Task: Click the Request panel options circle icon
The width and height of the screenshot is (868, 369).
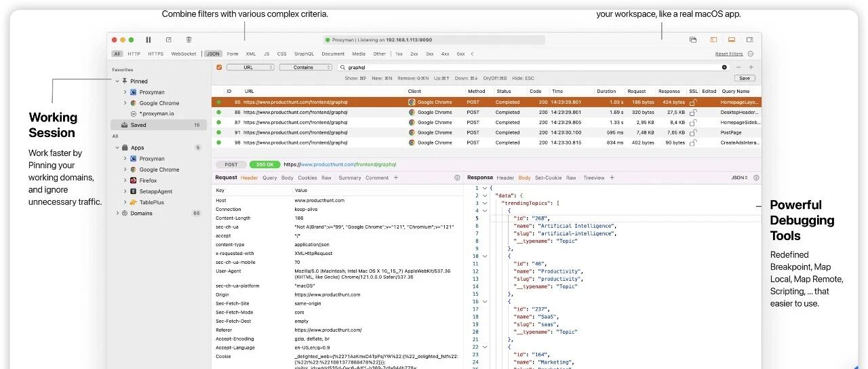Action: click(x=457, y=178)
